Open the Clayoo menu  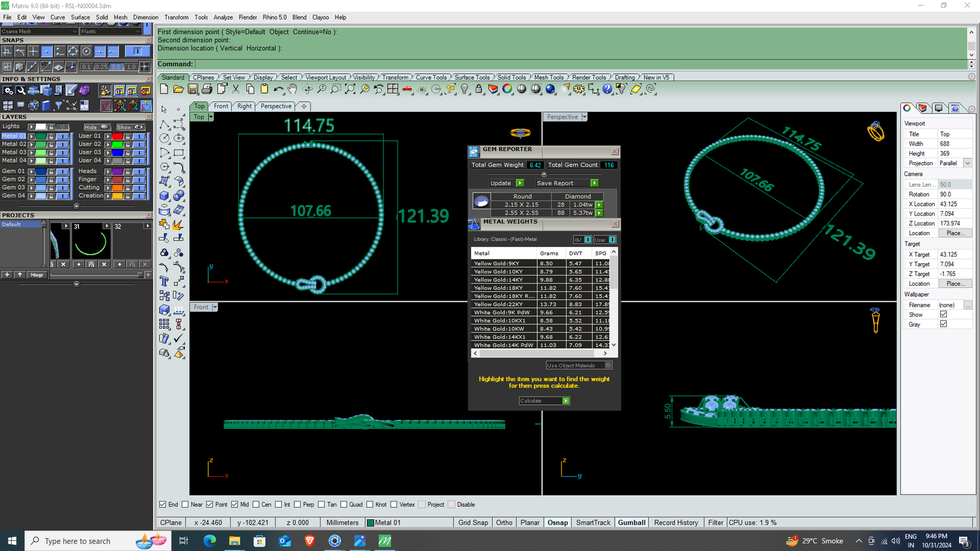320,17
